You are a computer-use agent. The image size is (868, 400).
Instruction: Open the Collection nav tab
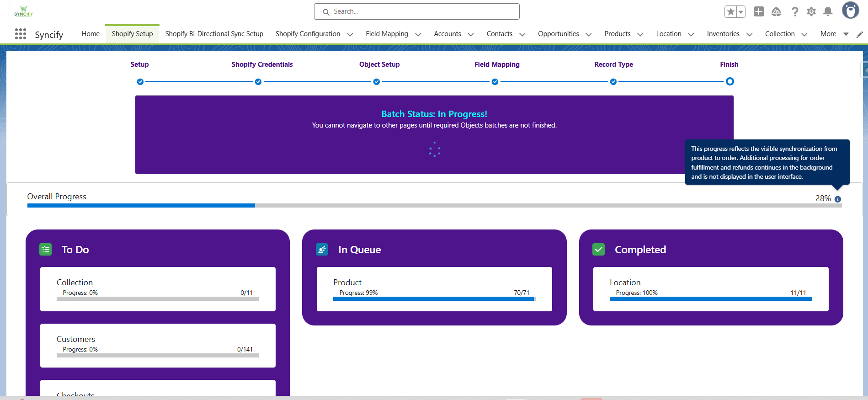click(x=780, y=34)
